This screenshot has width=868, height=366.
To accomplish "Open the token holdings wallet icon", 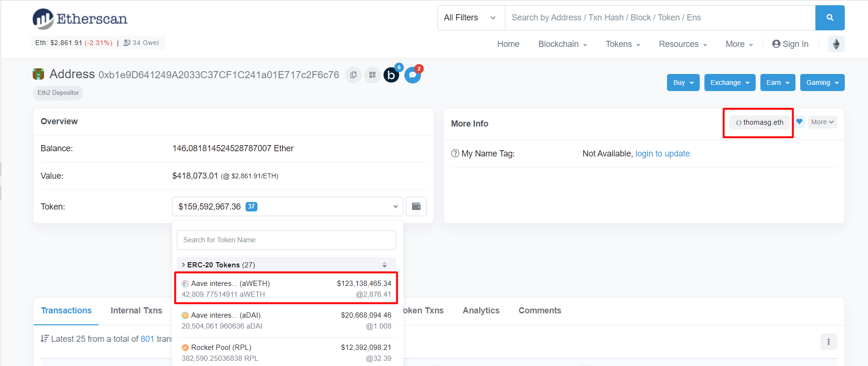I will coord(416,206).
